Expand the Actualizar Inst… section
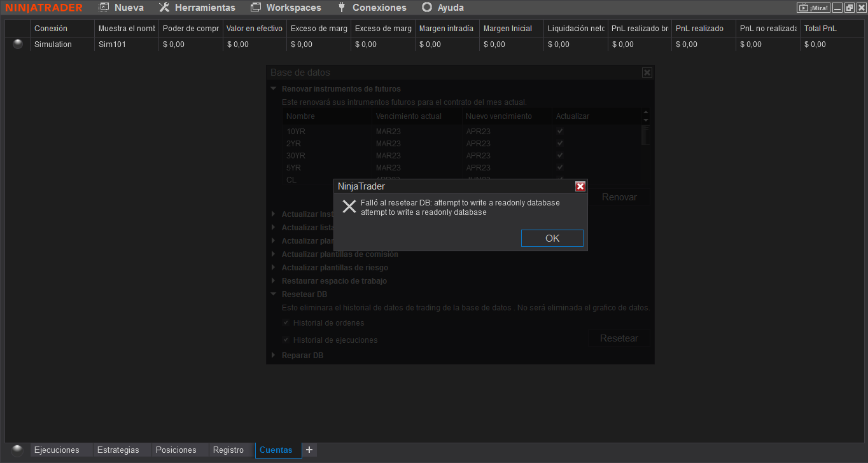 [274, 214]
